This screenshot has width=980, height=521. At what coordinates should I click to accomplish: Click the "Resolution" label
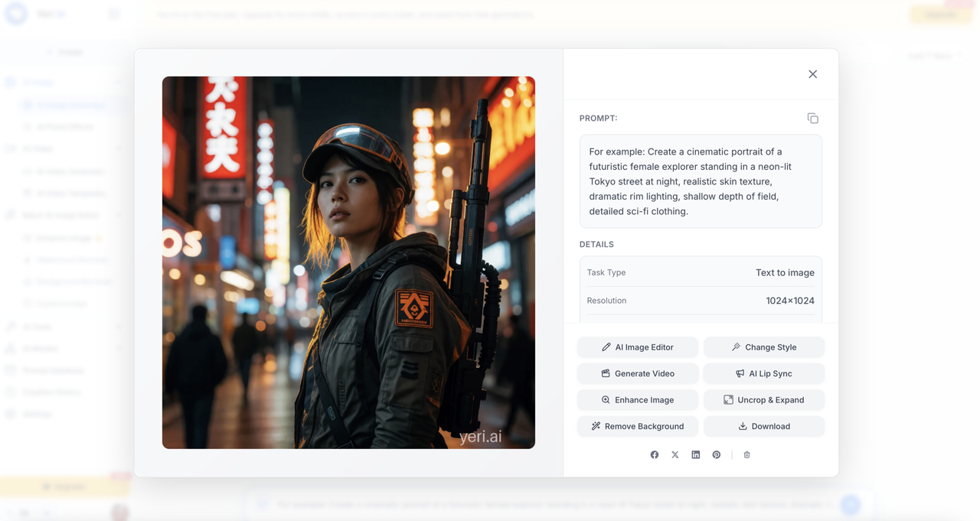tap(606, 301)
